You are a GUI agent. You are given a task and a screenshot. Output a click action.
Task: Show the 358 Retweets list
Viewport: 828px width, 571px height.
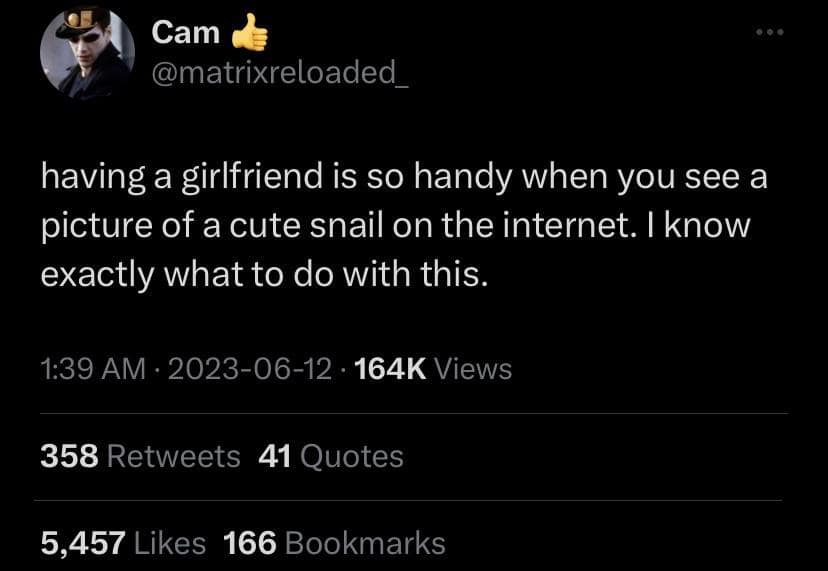click(140, 456)
